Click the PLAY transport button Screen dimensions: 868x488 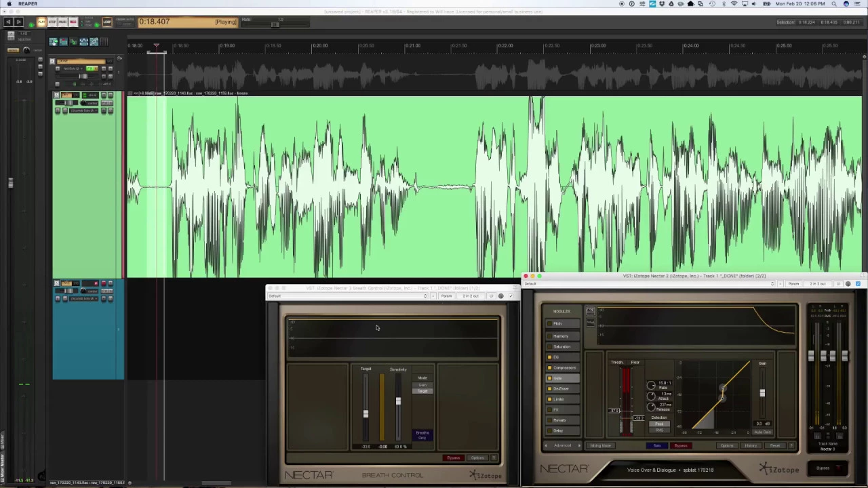click(41, 22)
